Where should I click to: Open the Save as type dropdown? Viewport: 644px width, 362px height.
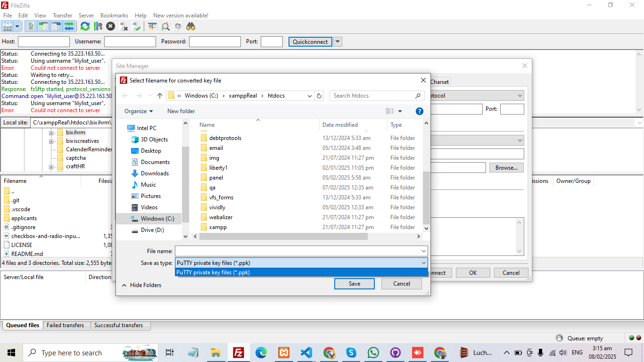[x=301, y=263]
